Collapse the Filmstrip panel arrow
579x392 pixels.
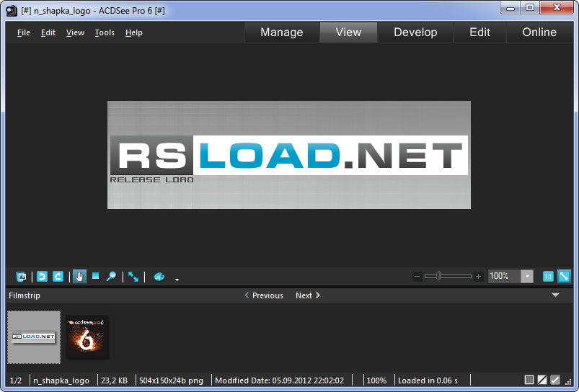(x=555, y=295)
